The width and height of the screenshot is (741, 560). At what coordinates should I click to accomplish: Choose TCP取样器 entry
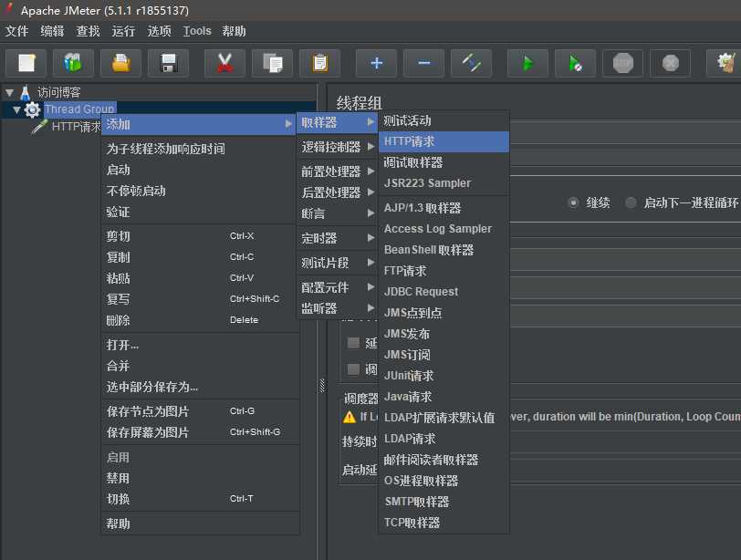point(444,523)
